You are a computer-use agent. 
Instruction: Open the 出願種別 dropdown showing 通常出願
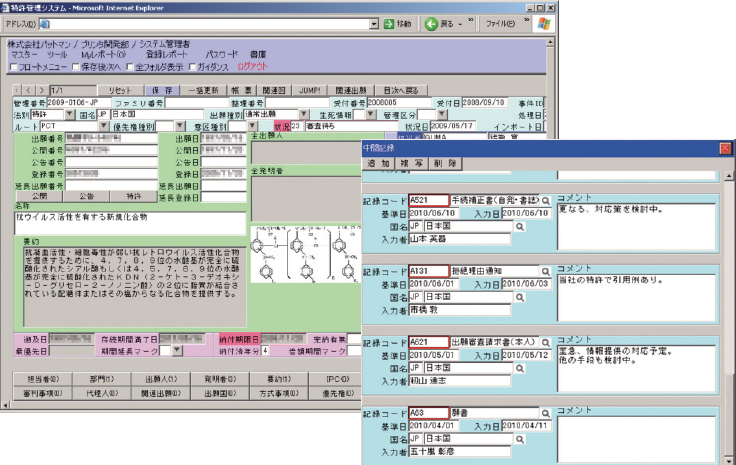click(x=304, y=114)
